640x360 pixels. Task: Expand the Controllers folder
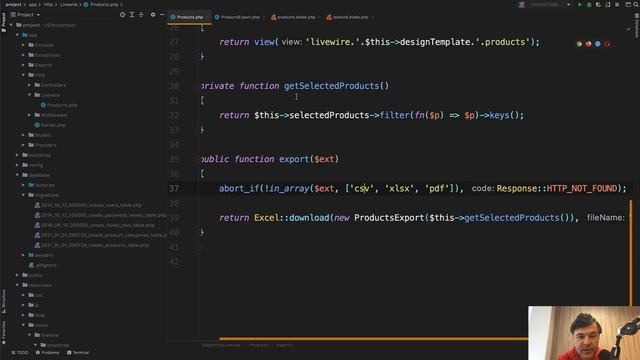coord(29,85)
